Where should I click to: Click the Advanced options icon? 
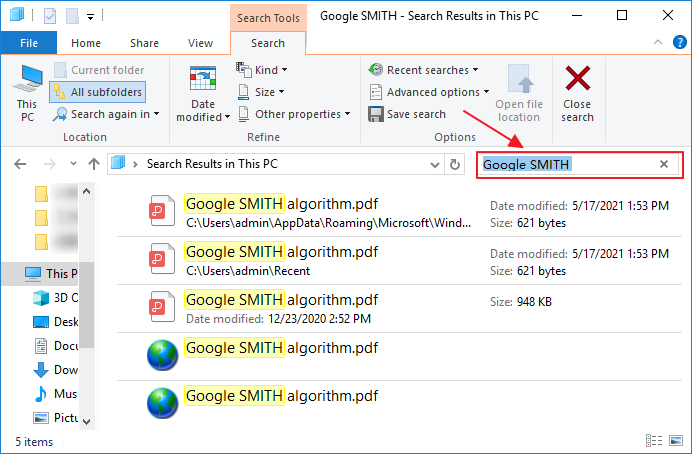pos(376,92)
